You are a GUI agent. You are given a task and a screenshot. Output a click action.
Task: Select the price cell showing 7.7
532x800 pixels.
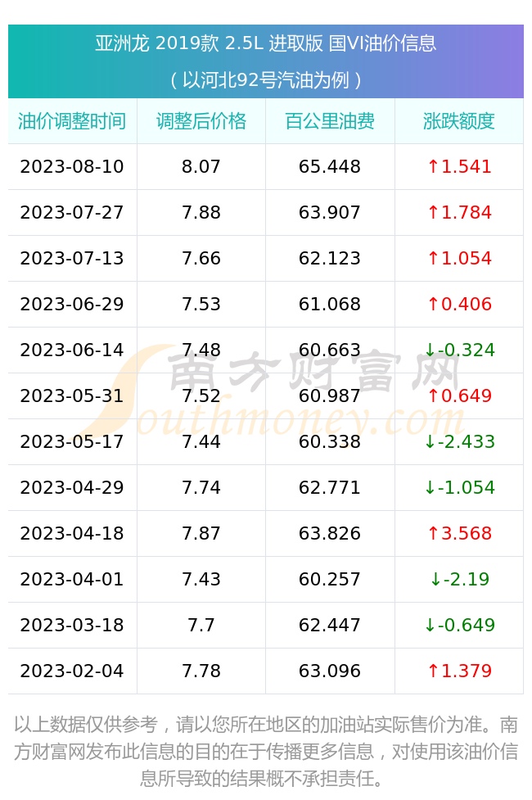point(201,625)
